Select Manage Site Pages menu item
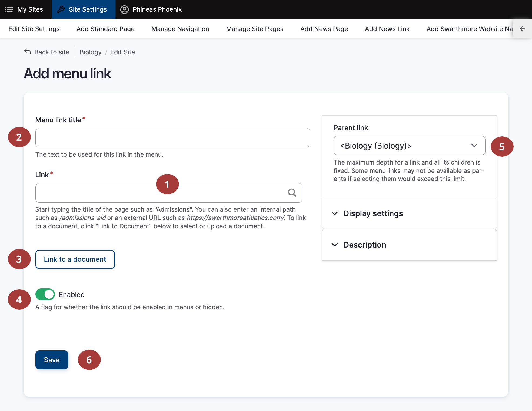 [255, 29]
